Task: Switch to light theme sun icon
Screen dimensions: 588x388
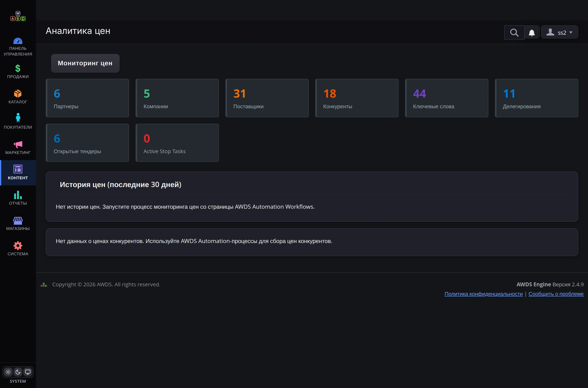Action: (x=8, y=372)
